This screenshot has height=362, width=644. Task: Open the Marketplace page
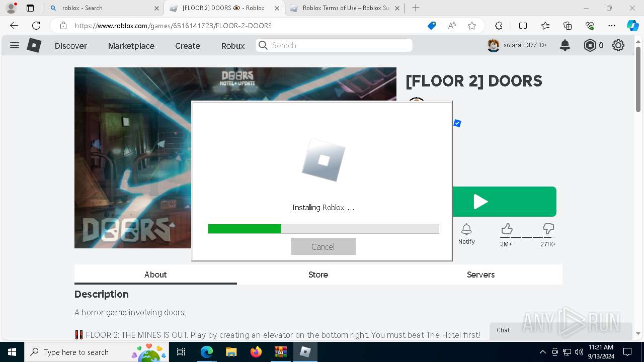coord(131,46)
